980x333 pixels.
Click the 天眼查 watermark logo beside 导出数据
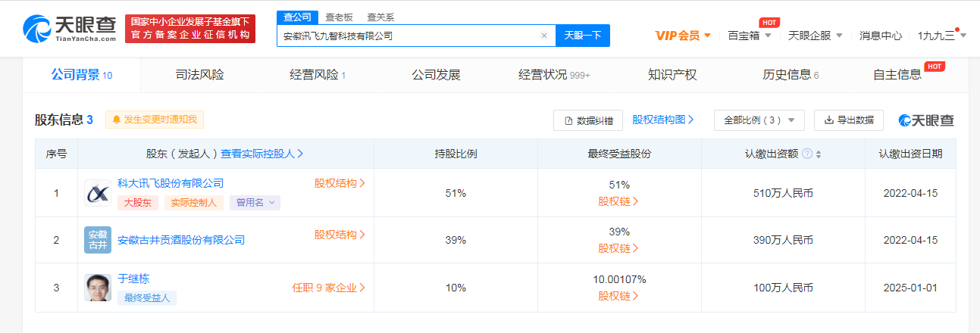click(x=926, y=120)
